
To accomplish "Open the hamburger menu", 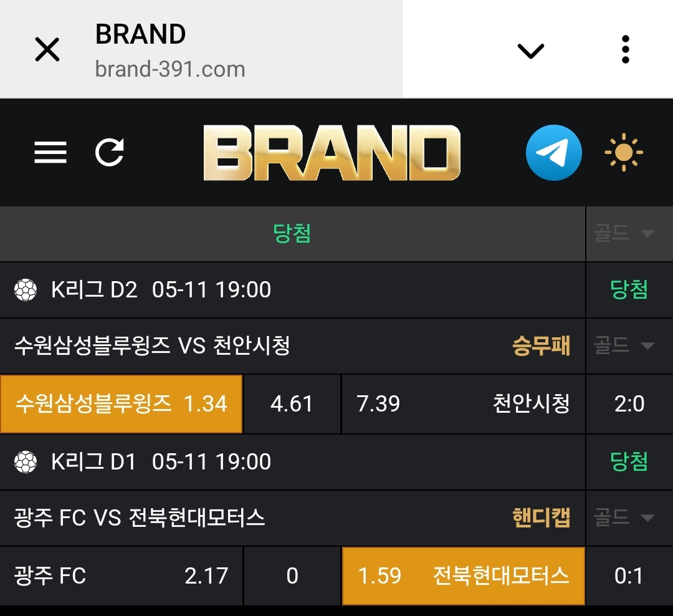I will click(50, 153).
